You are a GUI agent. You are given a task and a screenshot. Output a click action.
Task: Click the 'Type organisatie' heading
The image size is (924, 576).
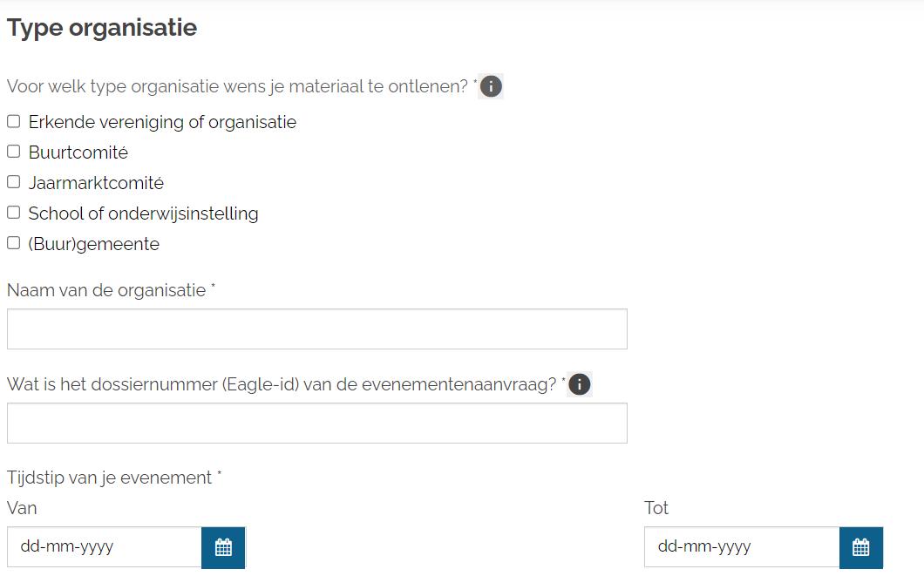(x=102, y=28)
